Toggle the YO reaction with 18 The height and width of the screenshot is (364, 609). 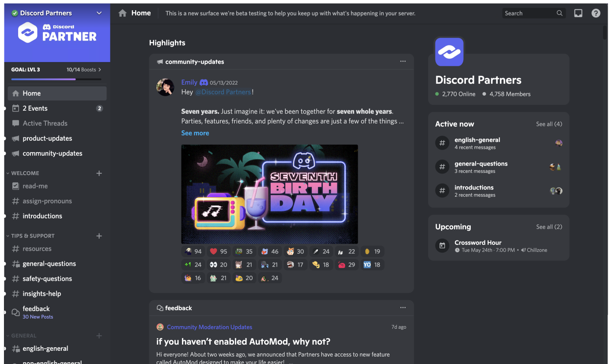(x=372, y=265)
